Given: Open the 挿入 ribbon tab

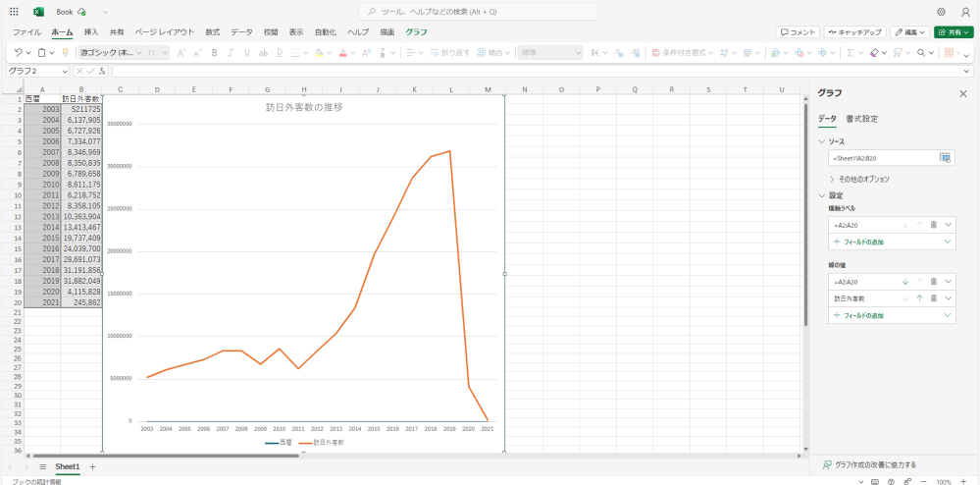Looking at the screenshot, I should [x=91, y=31].
